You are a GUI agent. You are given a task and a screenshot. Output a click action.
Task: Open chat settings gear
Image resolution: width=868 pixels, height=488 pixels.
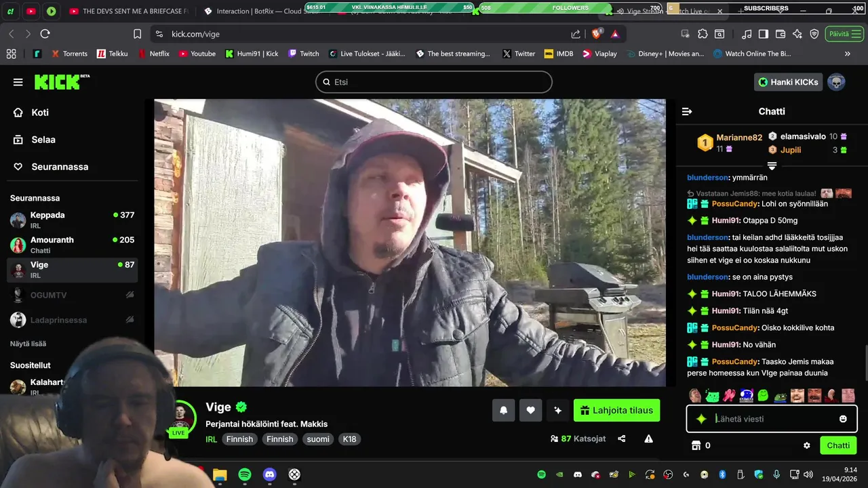coord(807,445)
